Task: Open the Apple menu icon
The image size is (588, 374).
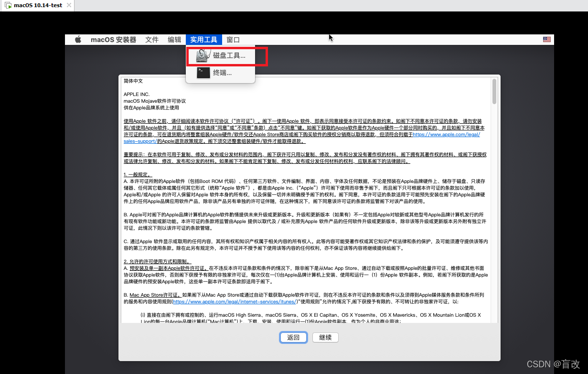Action: click(x=78, y=40)
